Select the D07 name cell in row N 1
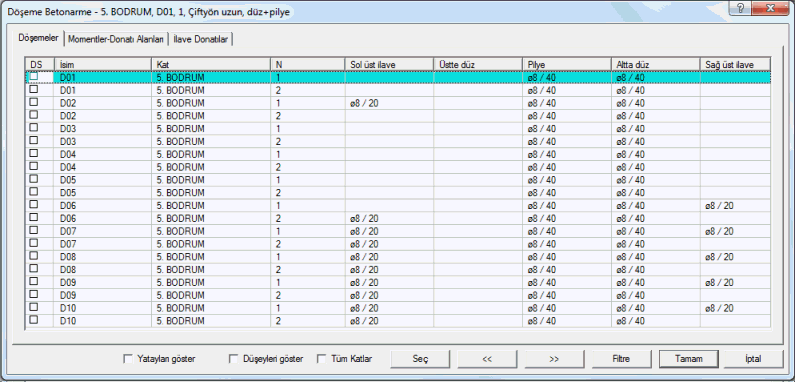795x382 pixels. [x=102, y=231]
